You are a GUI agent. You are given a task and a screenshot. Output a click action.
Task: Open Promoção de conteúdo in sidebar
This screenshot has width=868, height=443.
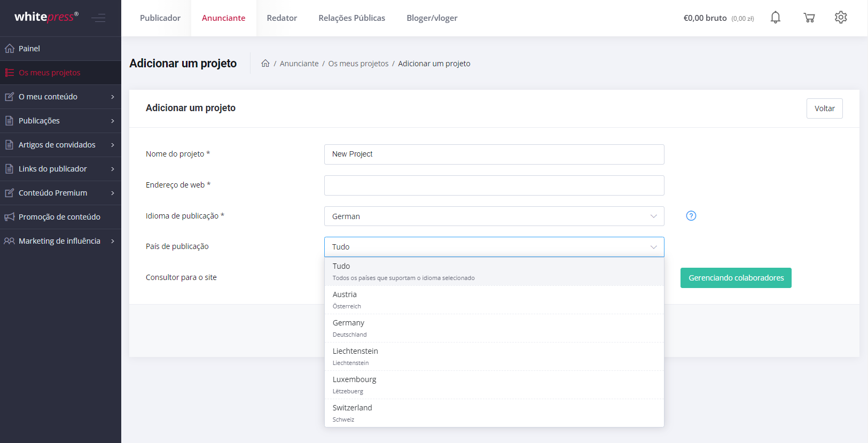coord(60,217)
